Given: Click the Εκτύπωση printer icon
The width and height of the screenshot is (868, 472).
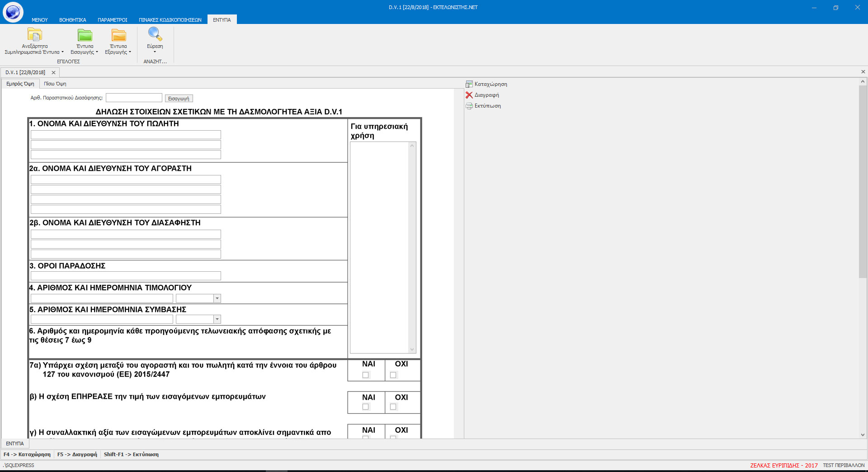Looking at the screenshot, I should (x=469, y=106).
